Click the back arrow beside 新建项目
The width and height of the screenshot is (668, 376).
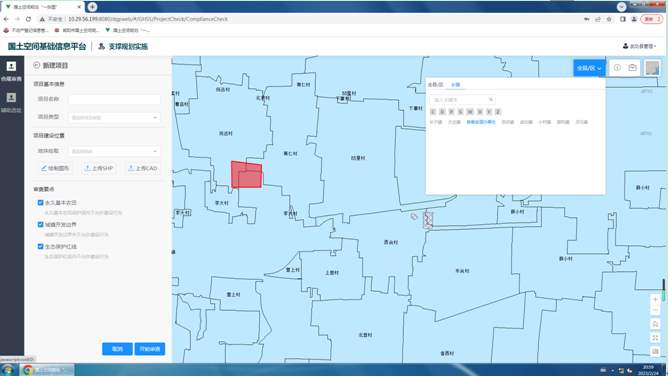pyautogui.click(x=36, y=65)
